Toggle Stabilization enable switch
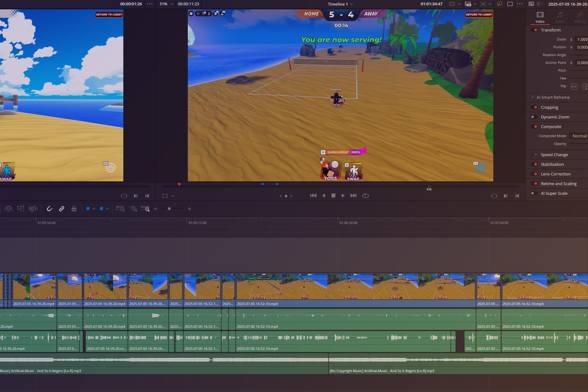Screen dimensions: 588x392 click(x=534, y=164)
